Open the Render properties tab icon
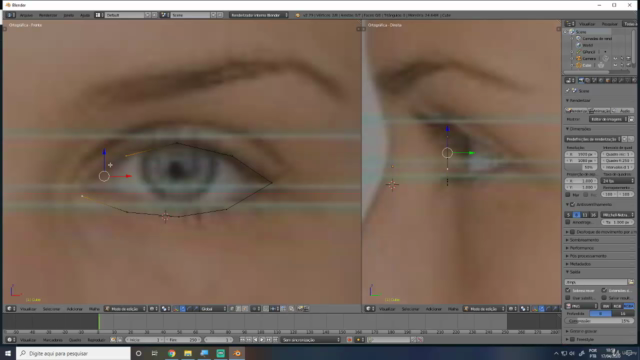This screenshot has width=640, height=360. (x=581, y=80)
